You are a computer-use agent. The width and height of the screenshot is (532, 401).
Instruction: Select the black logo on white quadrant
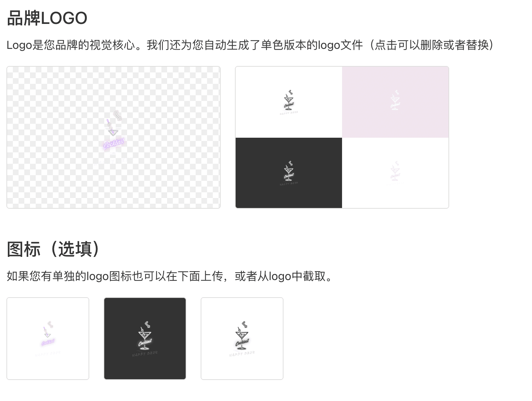coord(289,102)
